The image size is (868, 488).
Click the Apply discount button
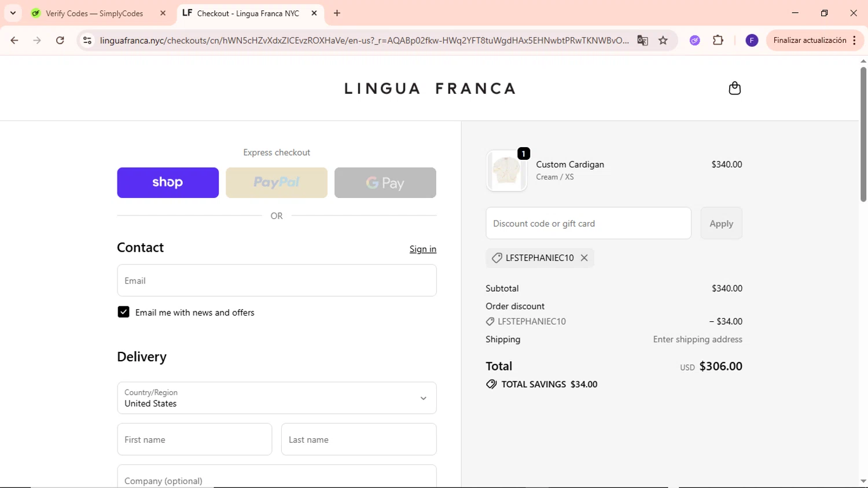[x=721, y=223]
